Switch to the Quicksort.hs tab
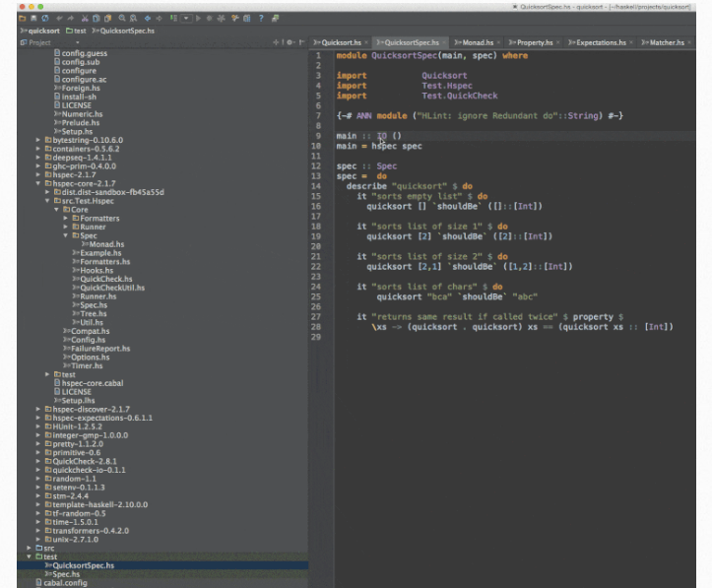 (340, 43)
